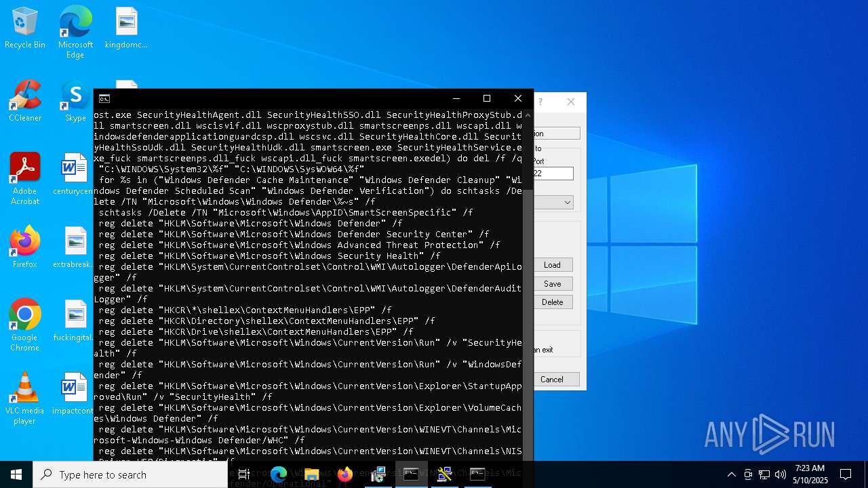Open the Firefox desktop shortcut
This screenshot has height=488, width=868.
25,247
